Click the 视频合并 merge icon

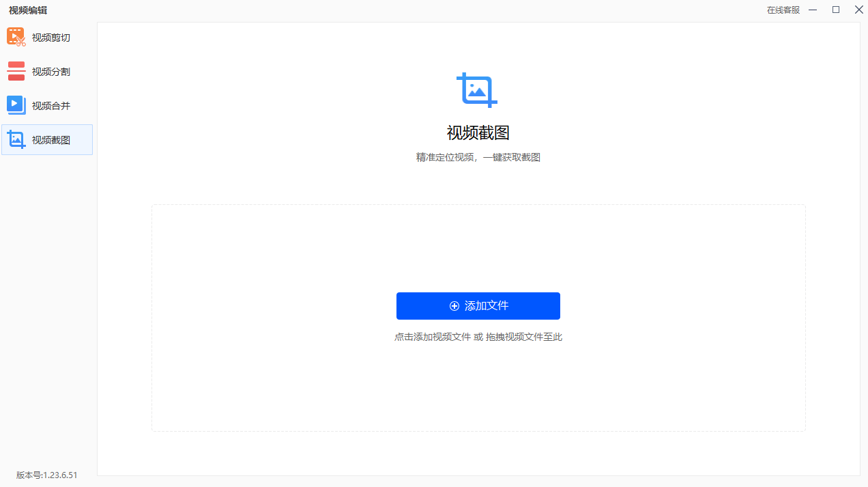[16, 105]
